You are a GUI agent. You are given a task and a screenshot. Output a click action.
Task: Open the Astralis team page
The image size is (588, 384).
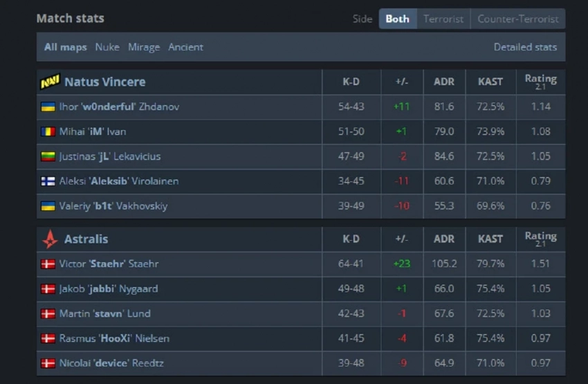86,239
